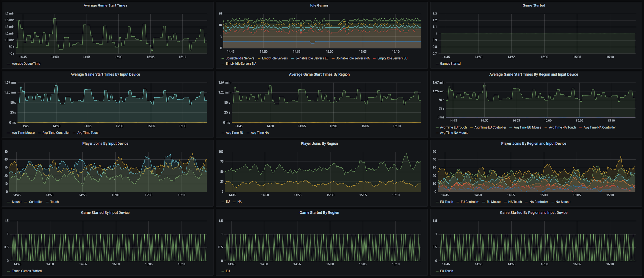This screenshot has width=644, height=278.
Task: Toggle the Games Started legend series
Action: pos(450,64)
